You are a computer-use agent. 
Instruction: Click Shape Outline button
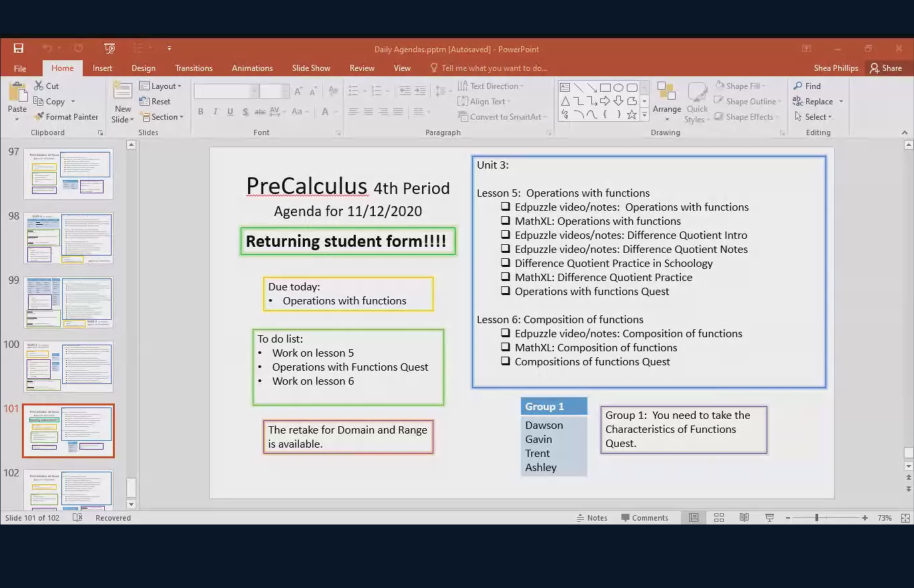click(x=747, y=101)
